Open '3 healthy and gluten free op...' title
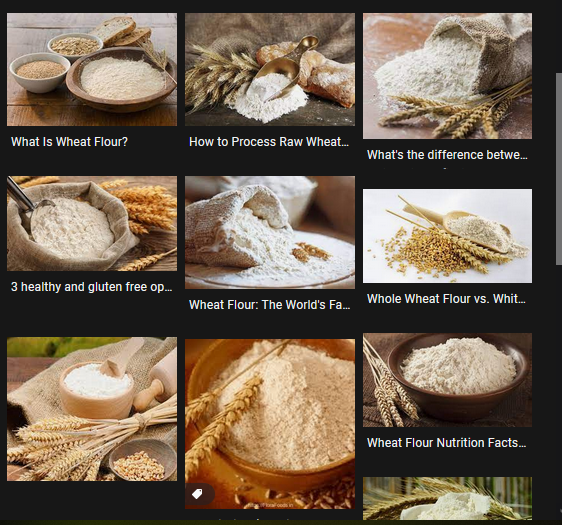 (x=91, y=287)
